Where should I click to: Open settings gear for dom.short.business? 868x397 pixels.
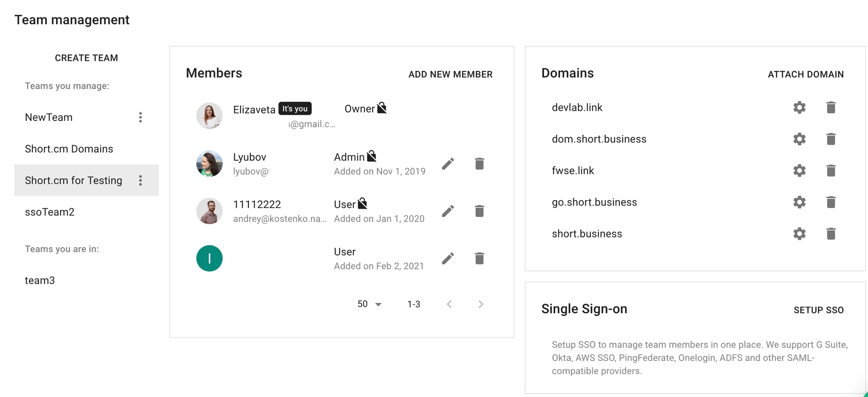coord(799,139)
